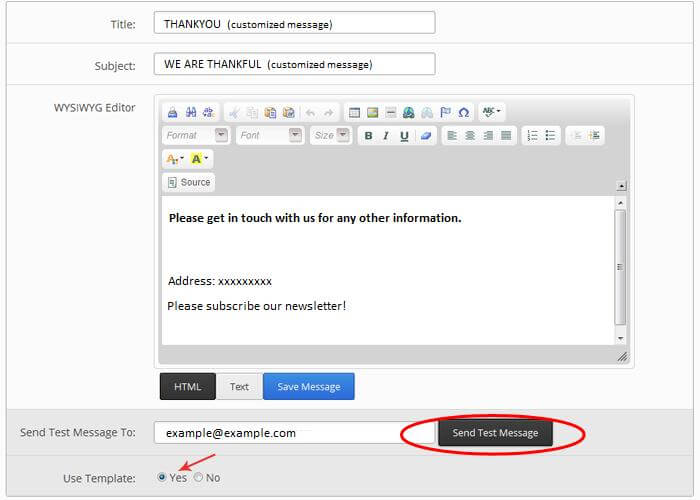Image resolution: width=700 pixels, height=500 pixels.
Task: Select No for Use Template
Action: click(198, 477)
